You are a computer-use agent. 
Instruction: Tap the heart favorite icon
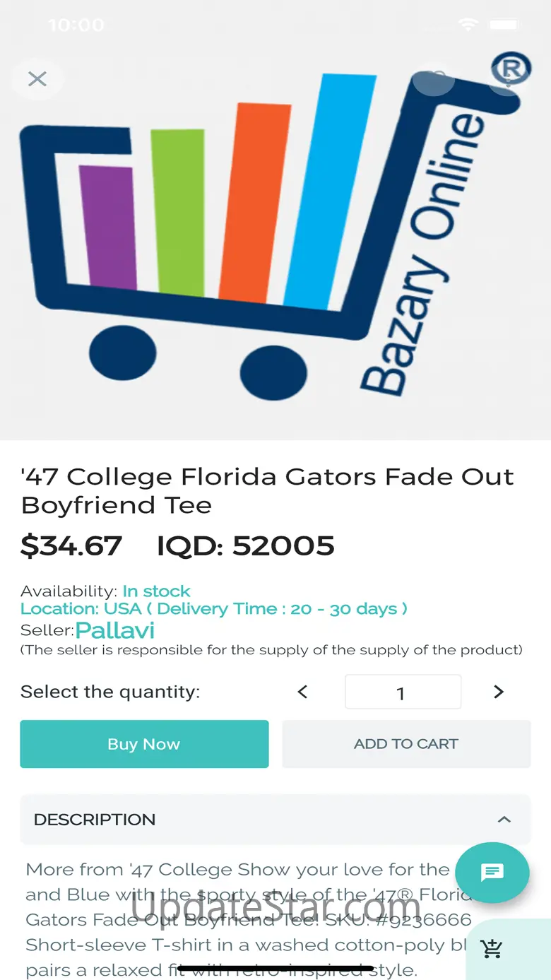[434, 78]
